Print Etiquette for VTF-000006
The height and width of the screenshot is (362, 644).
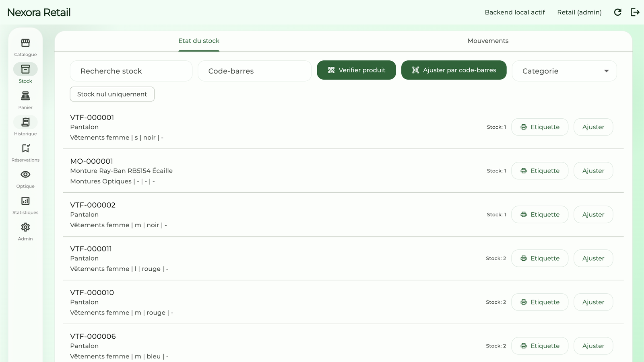[x=540, y=346]
